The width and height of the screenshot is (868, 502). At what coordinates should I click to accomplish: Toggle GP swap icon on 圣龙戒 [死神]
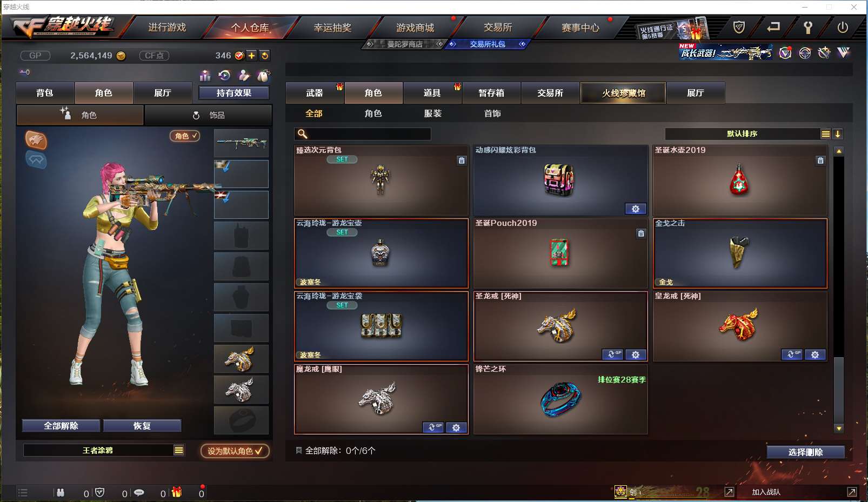(612, 354)
